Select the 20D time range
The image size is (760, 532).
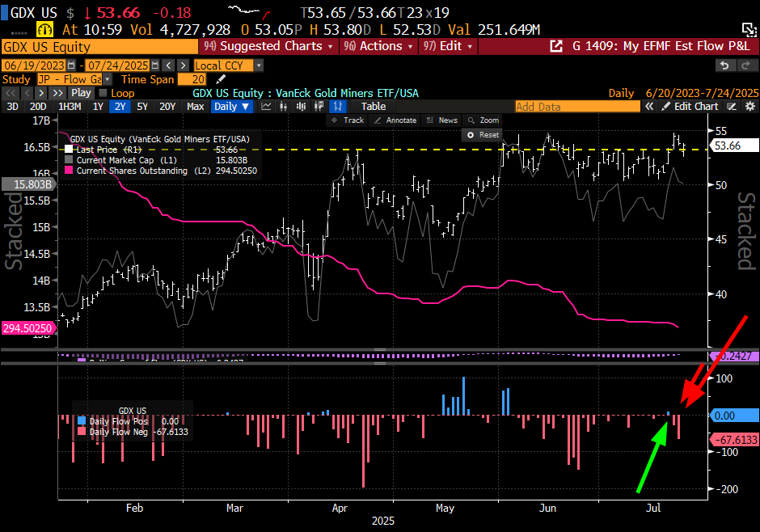38,107
